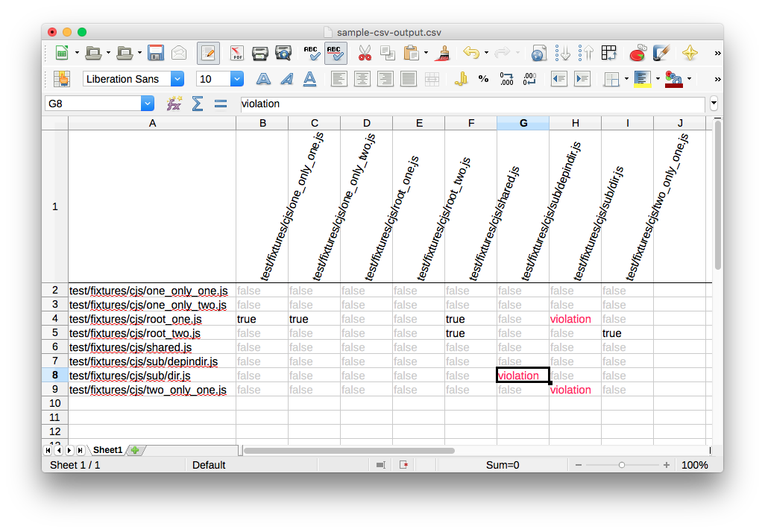Open the Name Box cell reference dropdown
765x532 pixels.
click(x=148, y=104)
